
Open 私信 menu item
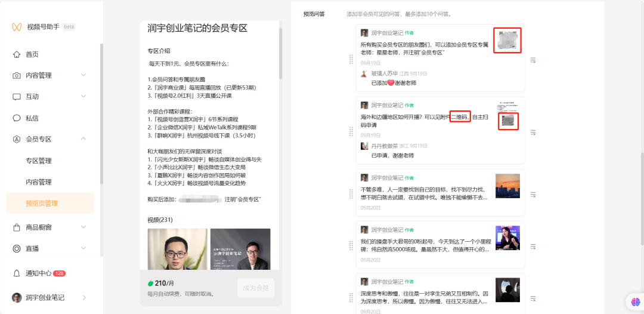click(x=32, y=118)
